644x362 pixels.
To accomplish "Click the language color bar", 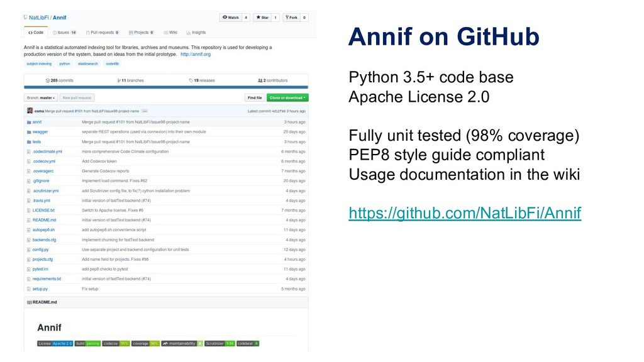I will click(165, 87).
